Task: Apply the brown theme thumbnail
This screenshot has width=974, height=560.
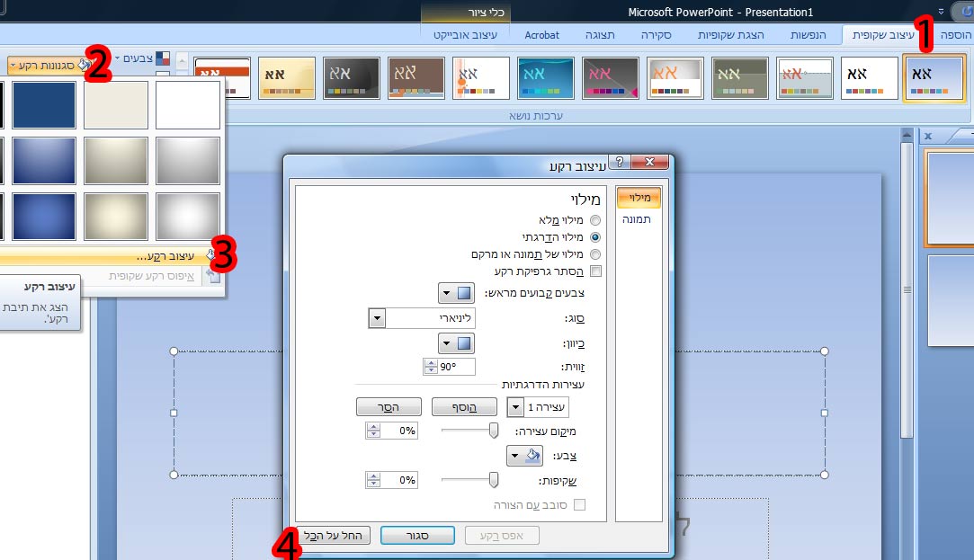Action: pyautogui.click(x=416, y=77)
